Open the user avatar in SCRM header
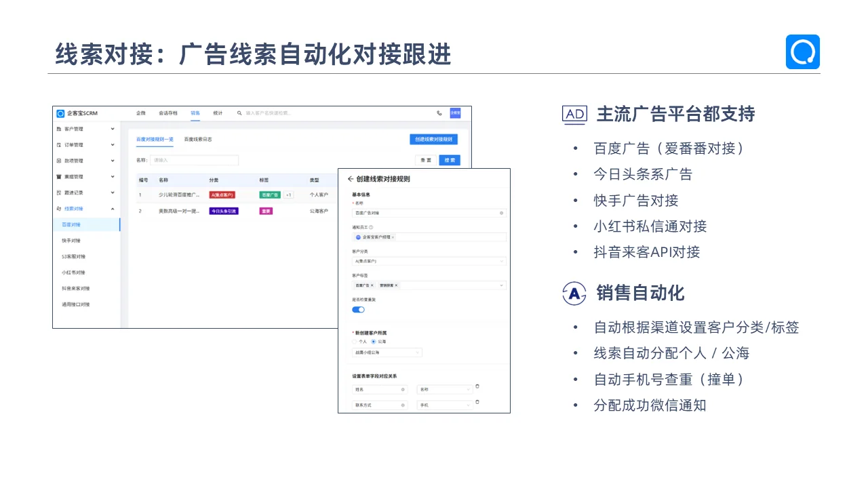This screenshot has height=488, width=868. coord(455,113)
